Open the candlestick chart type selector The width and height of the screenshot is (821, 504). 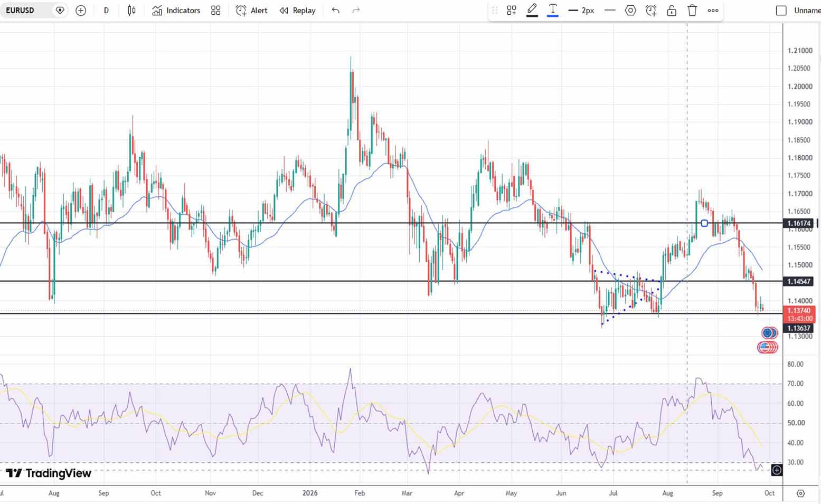[131, 11]
